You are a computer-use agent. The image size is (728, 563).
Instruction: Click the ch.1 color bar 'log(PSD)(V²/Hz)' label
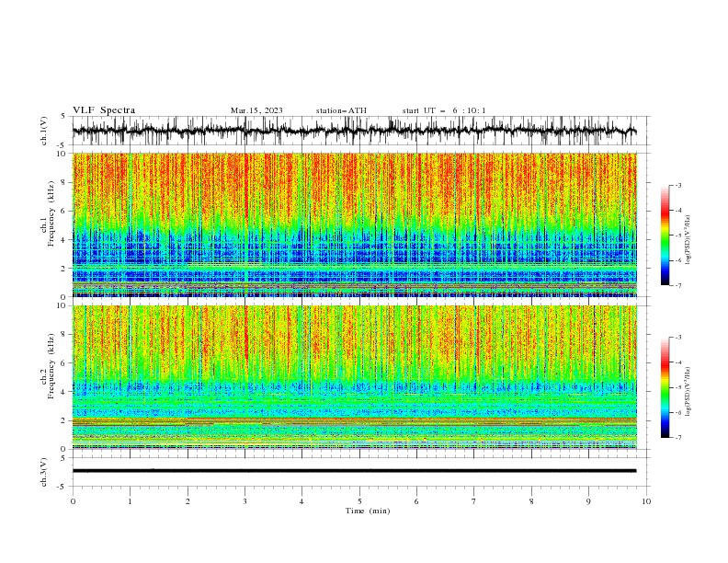(688, 240)
